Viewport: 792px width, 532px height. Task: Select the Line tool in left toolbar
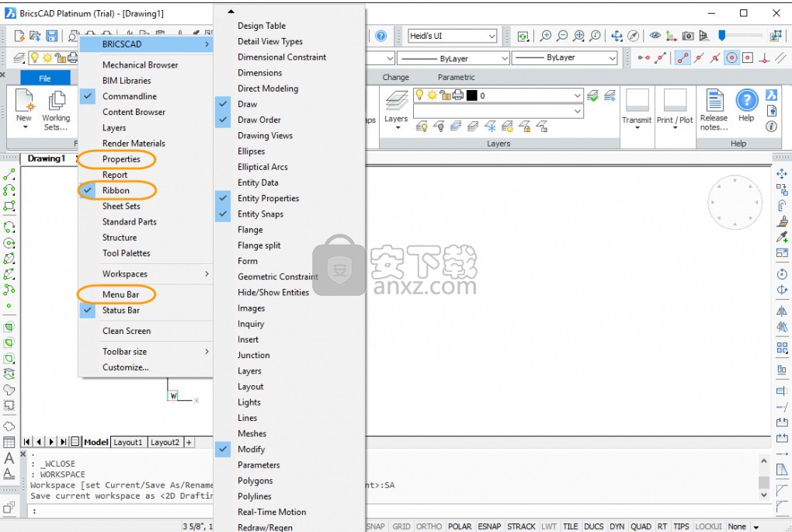[x=9, y=175]
